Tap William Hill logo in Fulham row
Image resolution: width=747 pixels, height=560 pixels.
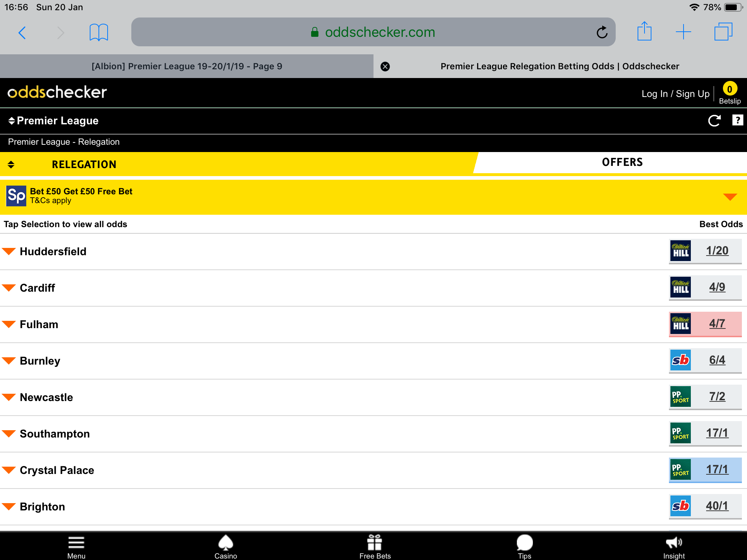[681, 324]
